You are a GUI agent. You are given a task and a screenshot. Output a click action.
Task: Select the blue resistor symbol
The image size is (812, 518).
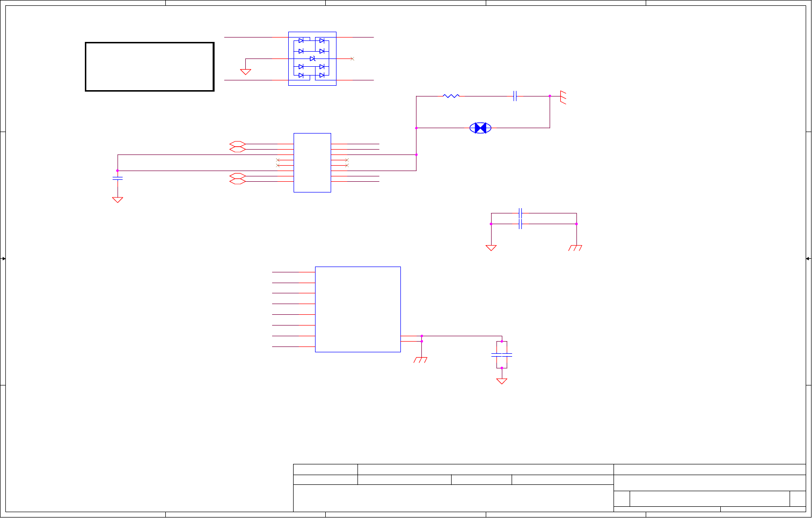(451, 96)
